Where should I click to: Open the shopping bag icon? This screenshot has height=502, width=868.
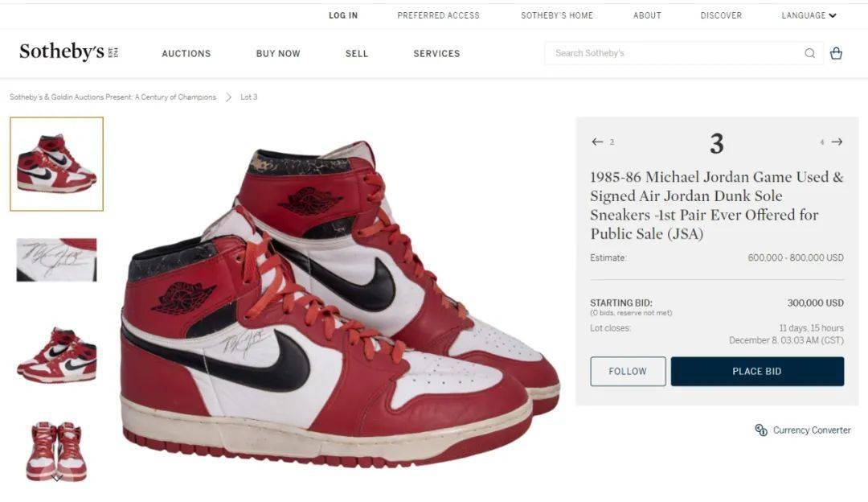coord(836,53)
